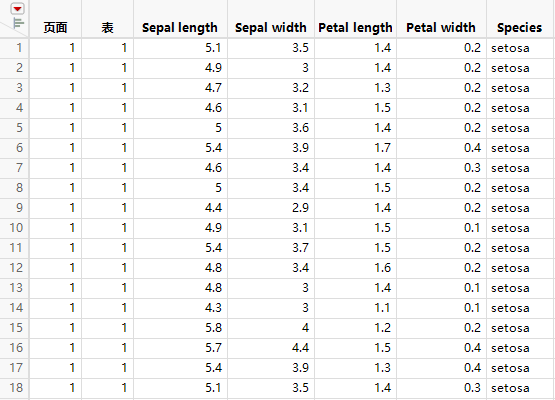Click Sepal width cell 3 in row 2

(x=271, y=68)
